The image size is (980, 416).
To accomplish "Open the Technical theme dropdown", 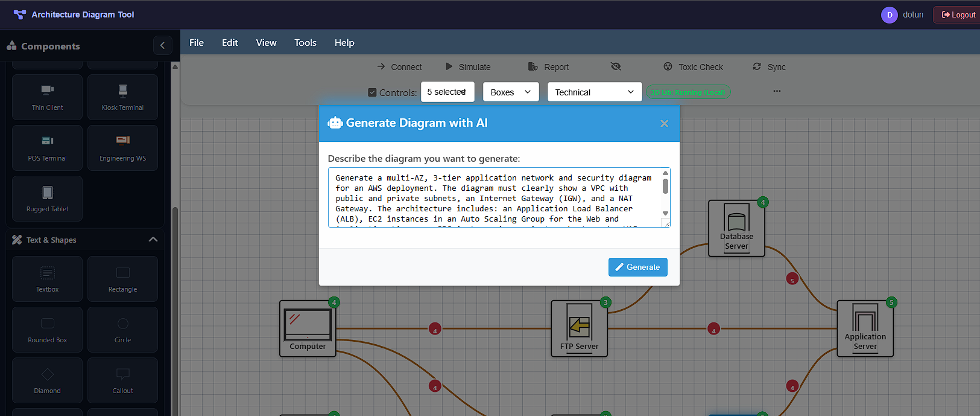I will tap(594, 92).
